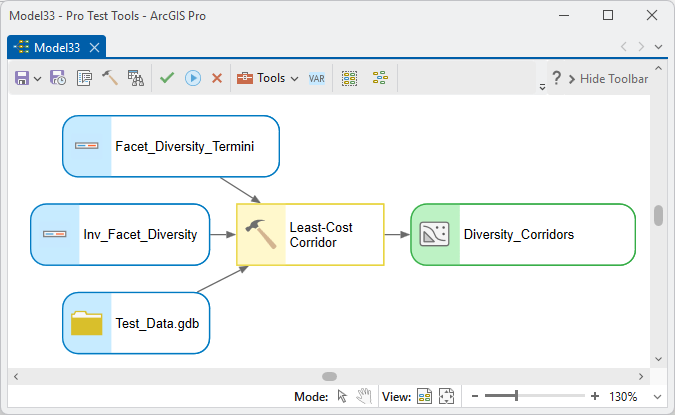Select the Facet_Diversity_Termini variable
675x415 pixels.
171,146
